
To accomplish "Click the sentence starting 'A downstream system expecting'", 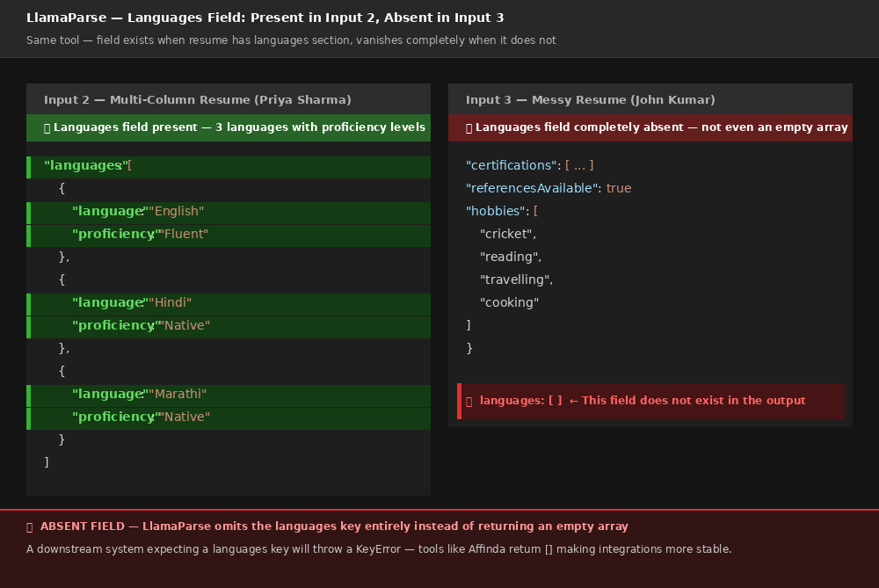I will [x=379, y=549].
